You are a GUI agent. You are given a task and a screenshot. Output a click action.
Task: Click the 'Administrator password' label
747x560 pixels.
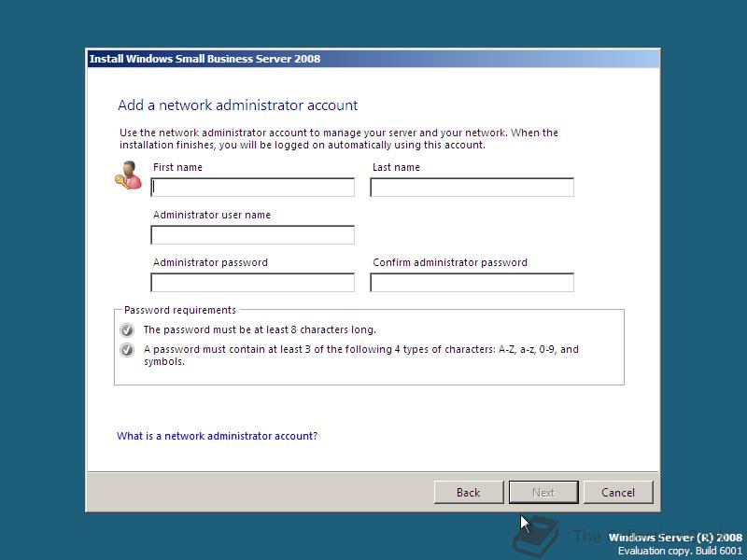[211, 262]
